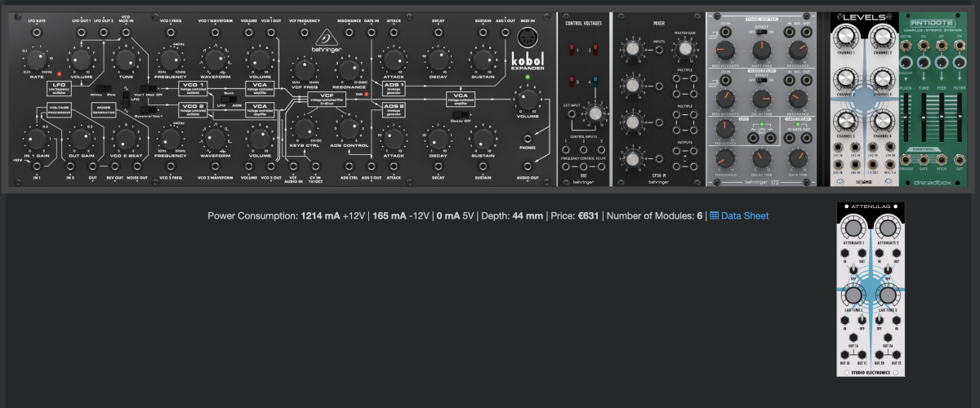Click the REV OUT jack
Viewport: 980px width, 408px height.
115,166
